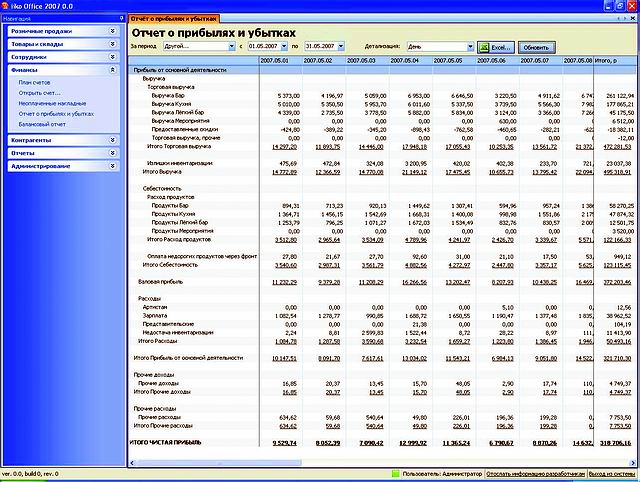640x482 pixels.
Task: Expand the Администрирование section
Action: tap(113, 166)
